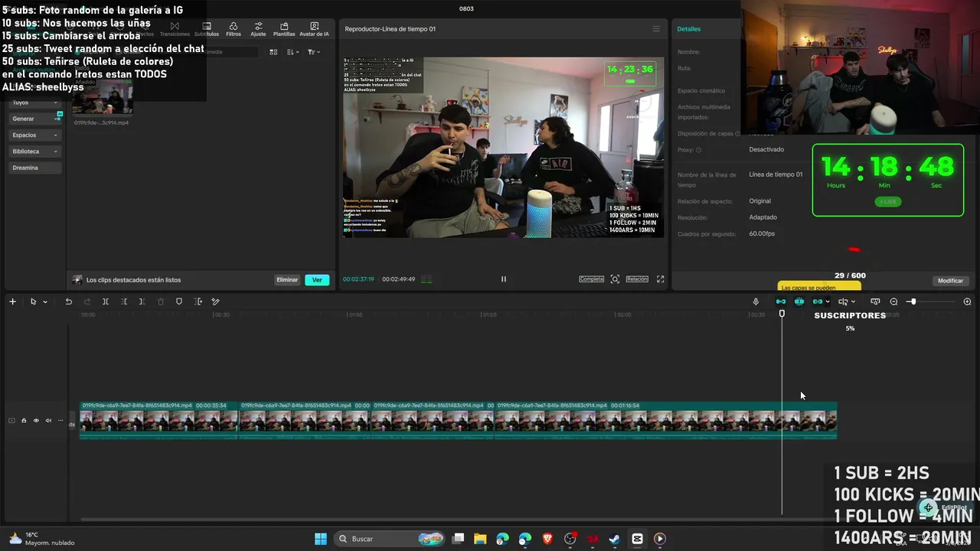Zoom in the timeline
This screenshot has height=551, width=980.
[967, 302]
